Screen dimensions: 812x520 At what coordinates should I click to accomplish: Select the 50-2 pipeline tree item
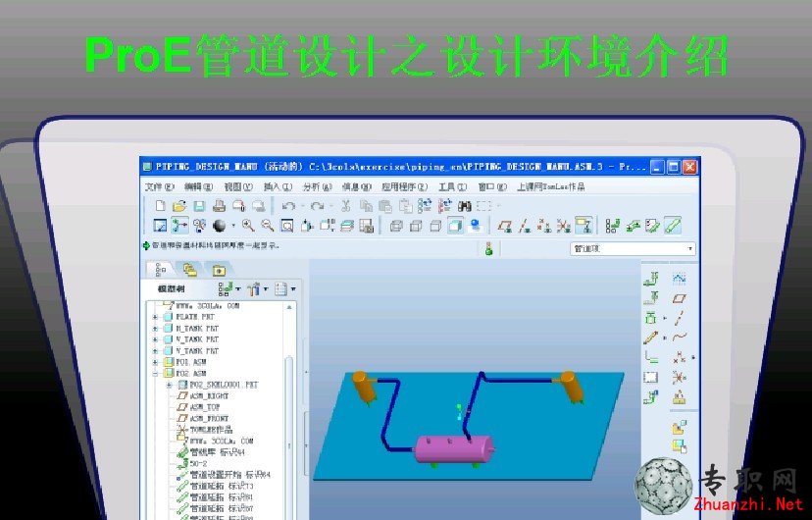(192, 463)
